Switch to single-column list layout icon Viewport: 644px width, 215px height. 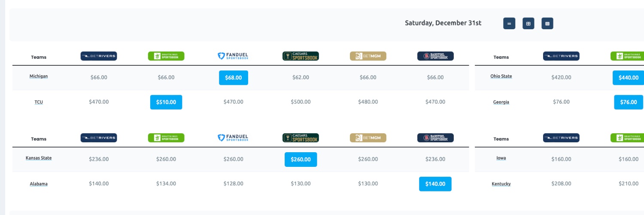coord(509,24)
